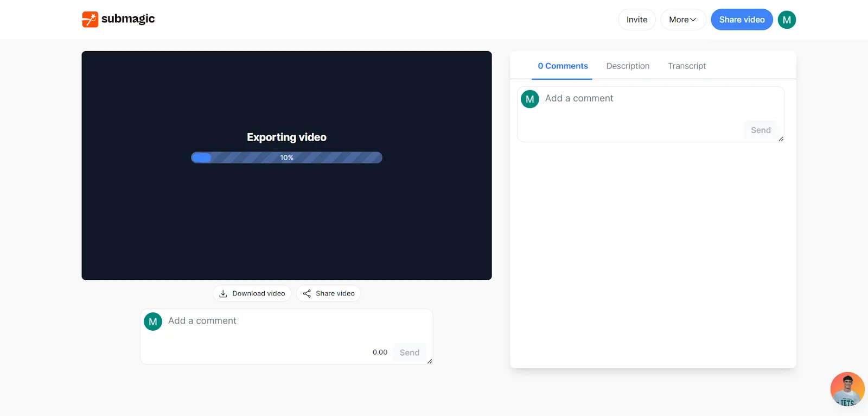The width and height of the screenshot is (868, 416).
Task: Click the Exporting video heading text
Action: [286, 137]
